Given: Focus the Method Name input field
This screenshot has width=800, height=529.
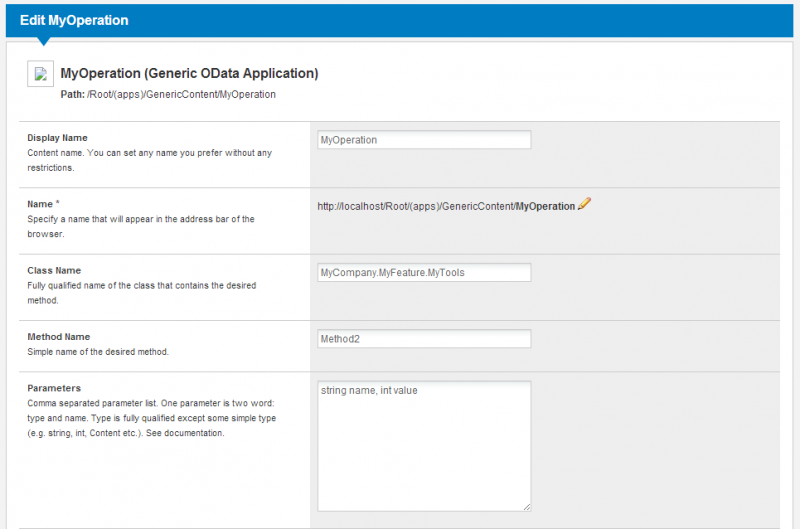Looking at the screenshot, I should point(424,339).
